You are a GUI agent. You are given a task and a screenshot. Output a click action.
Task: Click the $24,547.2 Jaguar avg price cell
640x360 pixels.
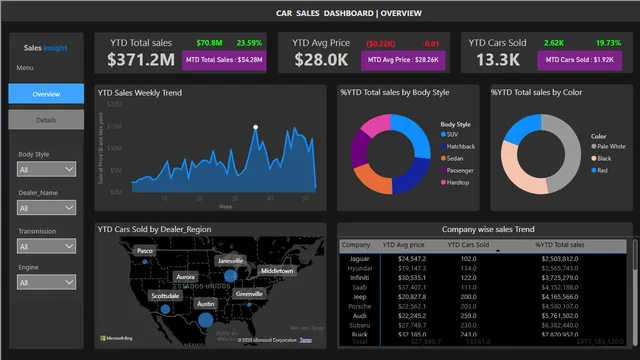pos(412,259)
